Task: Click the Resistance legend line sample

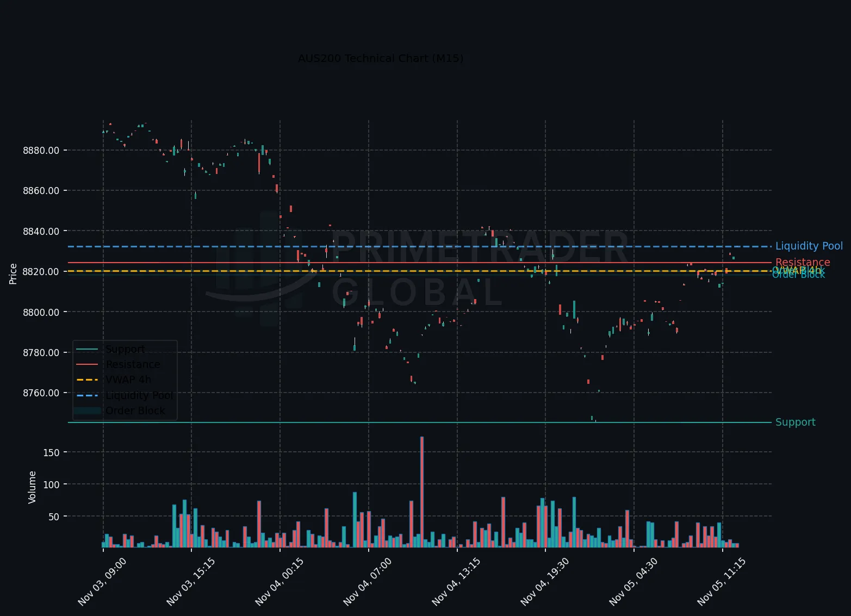Action: pyautogui.click(x=87, y=364)
